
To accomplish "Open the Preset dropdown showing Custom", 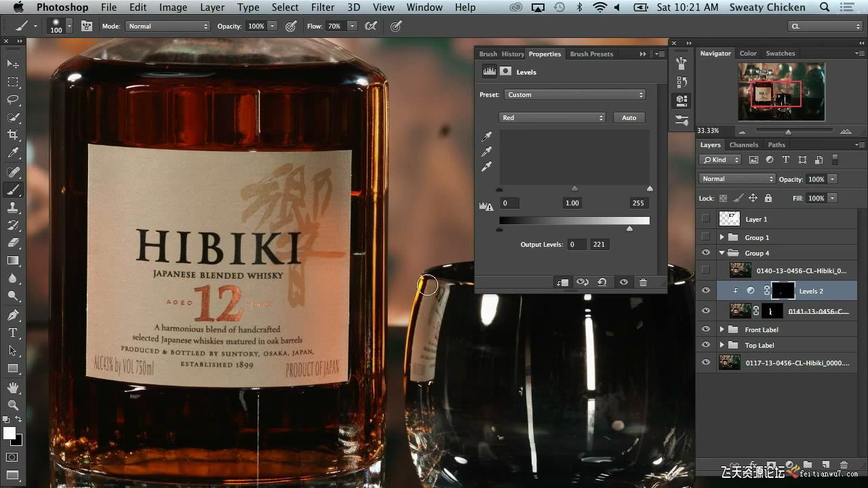I will coord(574,95).
